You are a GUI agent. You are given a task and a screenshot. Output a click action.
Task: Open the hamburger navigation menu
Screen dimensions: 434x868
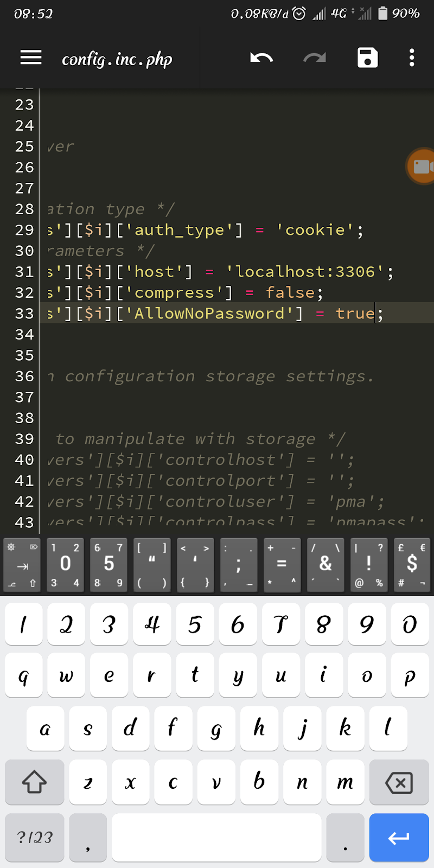coord(31,58)
